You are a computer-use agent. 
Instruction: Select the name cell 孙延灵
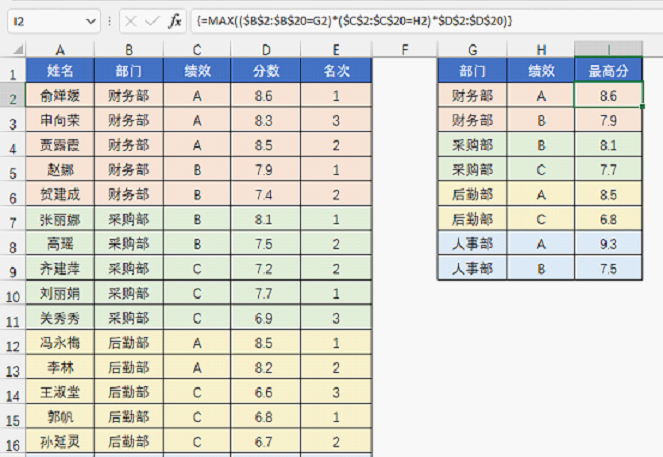pos(60,441)
